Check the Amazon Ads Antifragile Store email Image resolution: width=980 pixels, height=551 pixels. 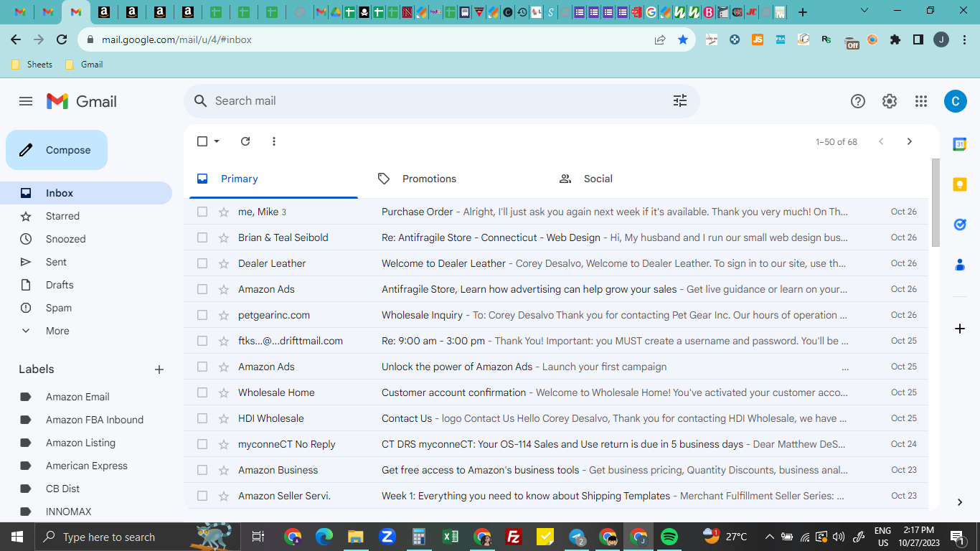tap(202, 289)
